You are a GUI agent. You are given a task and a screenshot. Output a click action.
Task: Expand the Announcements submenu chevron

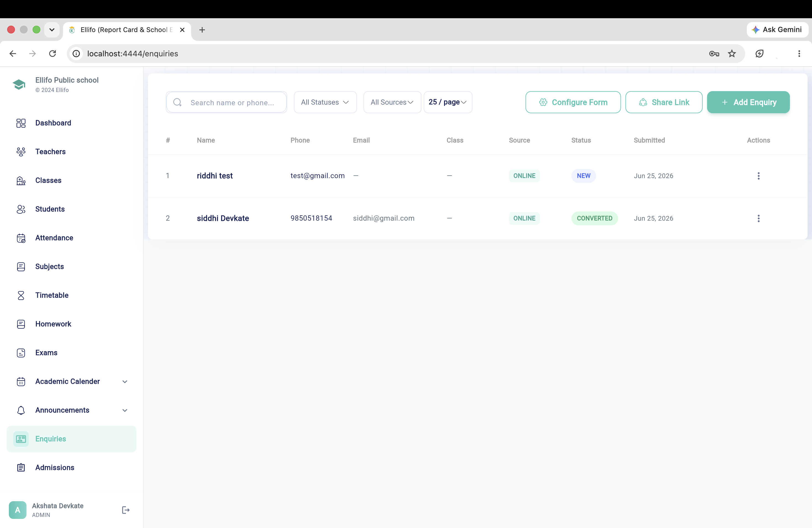125,410
